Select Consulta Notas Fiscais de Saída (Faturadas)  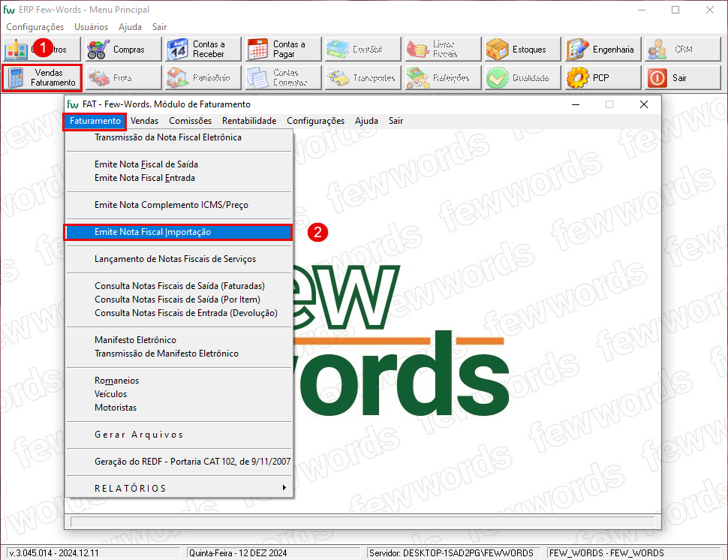point(179,286)
